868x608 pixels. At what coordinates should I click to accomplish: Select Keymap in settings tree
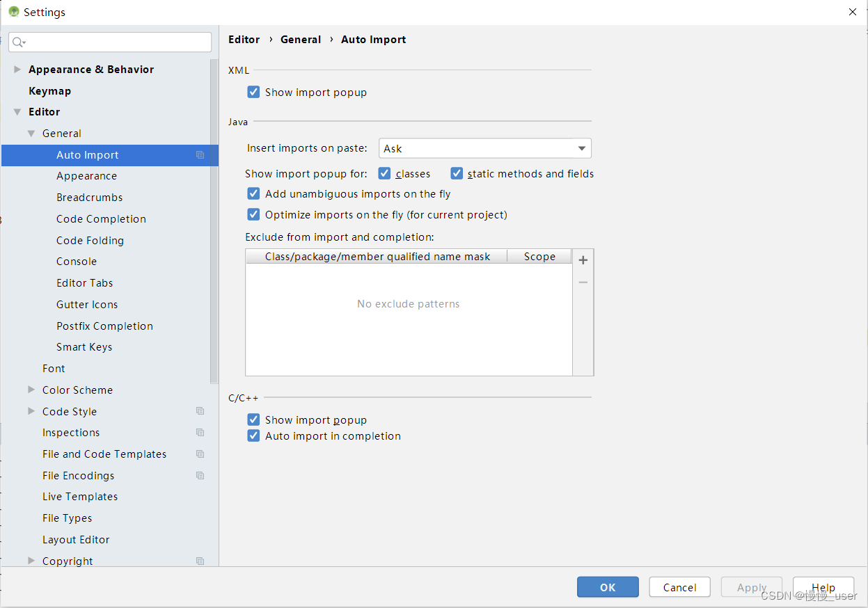click(x=49, y=91)
